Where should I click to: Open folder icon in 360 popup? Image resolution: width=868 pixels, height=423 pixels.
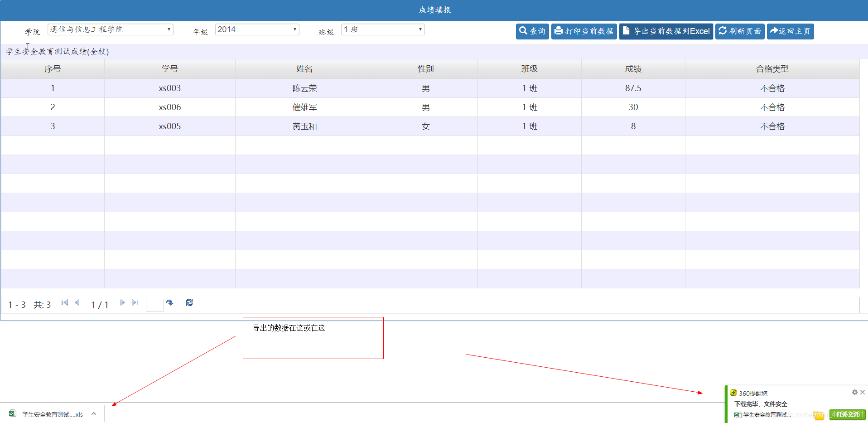point(819,414)
